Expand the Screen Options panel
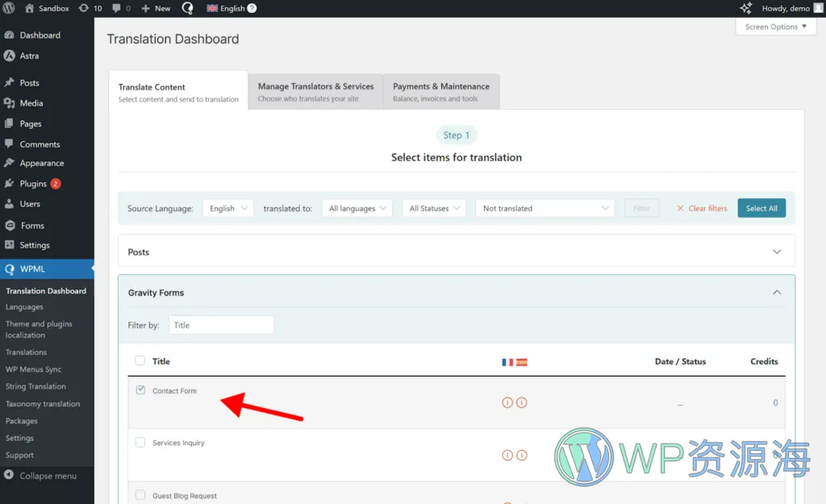Screen dimensions: 826x504 coord(775,27)
